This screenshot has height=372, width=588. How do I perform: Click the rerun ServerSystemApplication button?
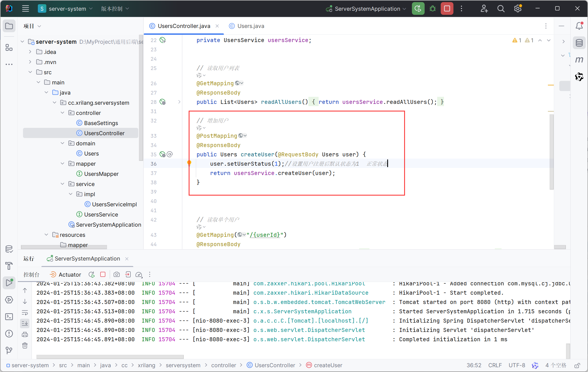(x=418, y=9)
